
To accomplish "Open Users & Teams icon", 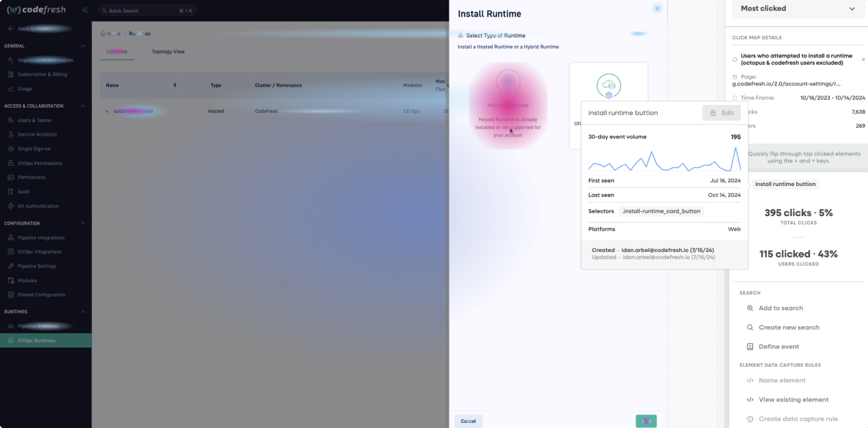I will (x=11, y=120).
